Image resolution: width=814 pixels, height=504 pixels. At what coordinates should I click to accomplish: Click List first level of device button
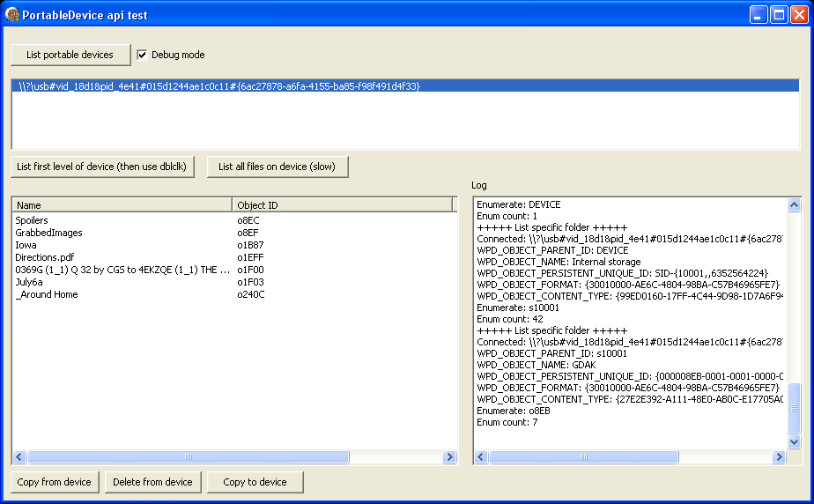102,167
